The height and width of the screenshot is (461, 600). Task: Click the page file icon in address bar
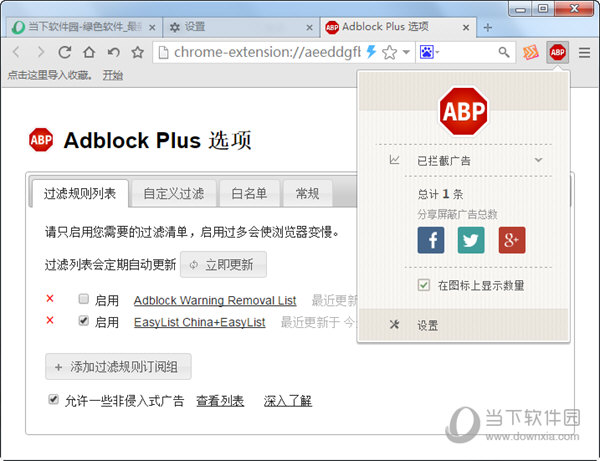tap(163, 52)
